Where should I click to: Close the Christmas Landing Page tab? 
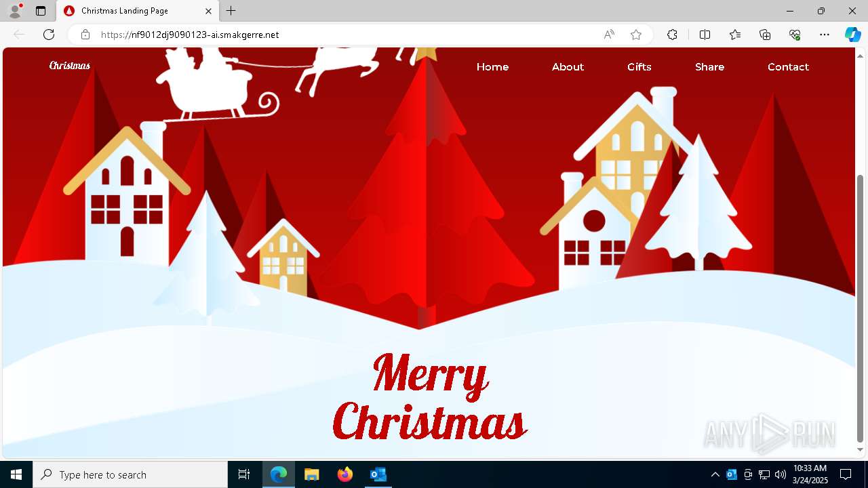coord(209,11)
